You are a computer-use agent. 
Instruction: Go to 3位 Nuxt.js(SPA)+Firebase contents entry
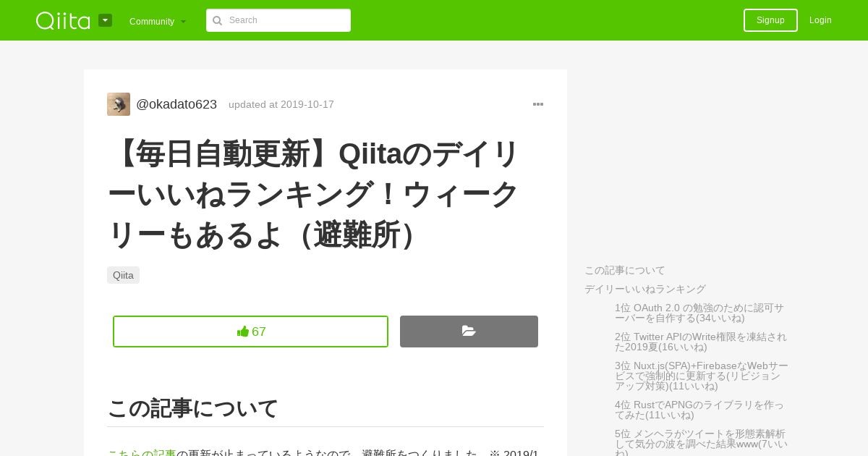point(702,376)
